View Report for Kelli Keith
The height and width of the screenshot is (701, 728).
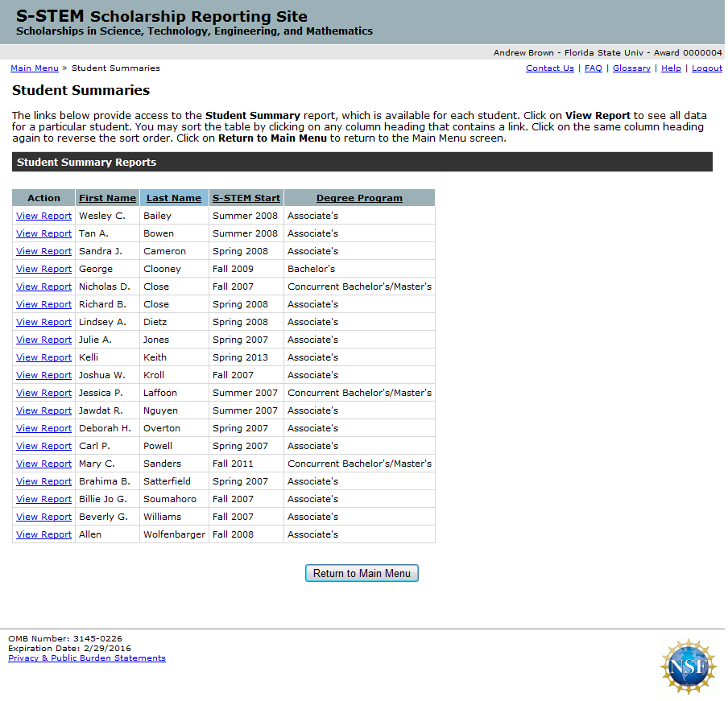click(43, 357)
